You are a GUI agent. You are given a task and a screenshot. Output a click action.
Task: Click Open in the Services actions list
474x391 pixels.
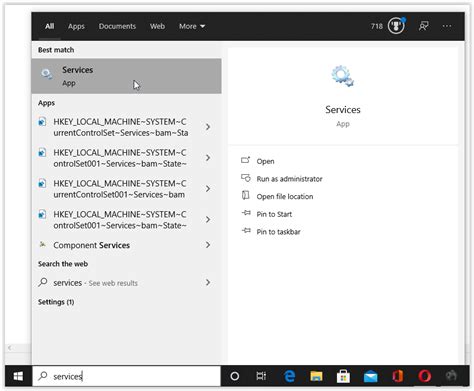click(265, 161)
